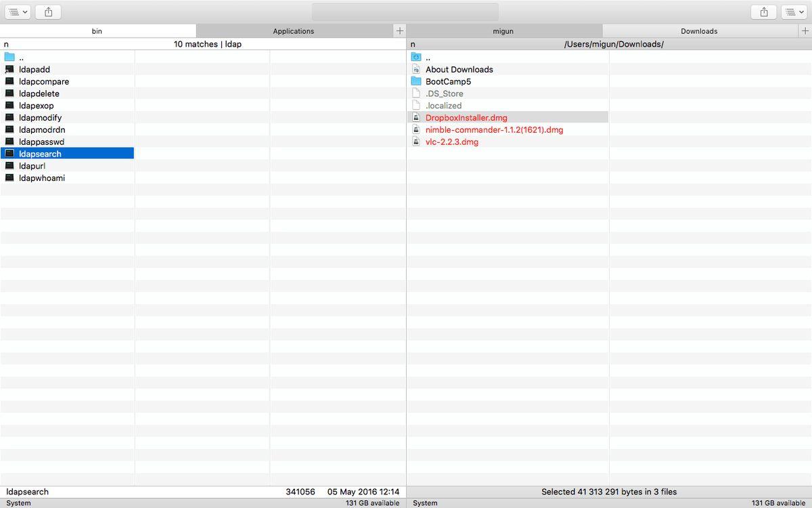Switch to the migun tab

503,31
